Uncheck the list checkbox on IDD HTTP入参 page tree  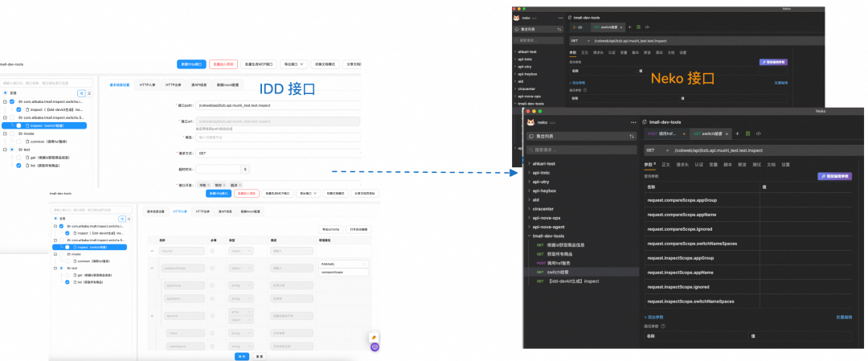pyautogui.click(x=68, y=282)
